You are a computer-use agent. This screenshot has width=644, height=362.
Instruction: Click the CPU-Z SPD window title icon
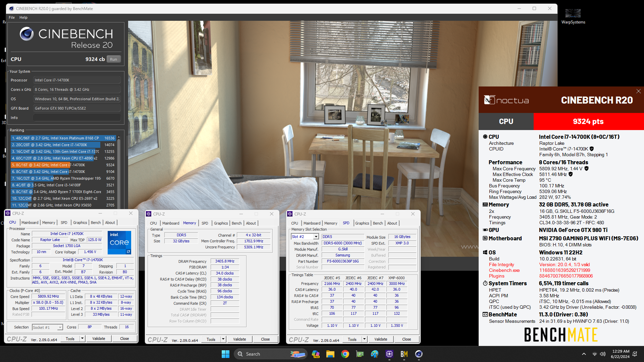coord(290,214)
